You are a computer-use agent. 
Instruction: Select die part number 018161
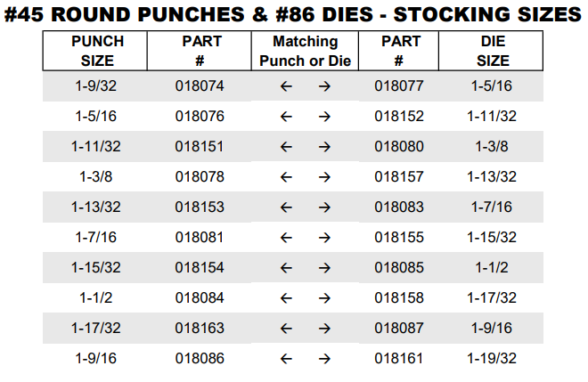(x=398, y=359)
